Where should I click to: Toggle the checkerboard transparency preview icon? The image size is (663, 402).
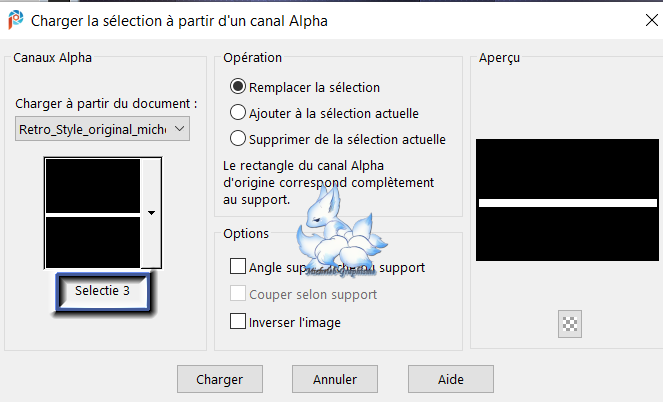tap(570, 323)
